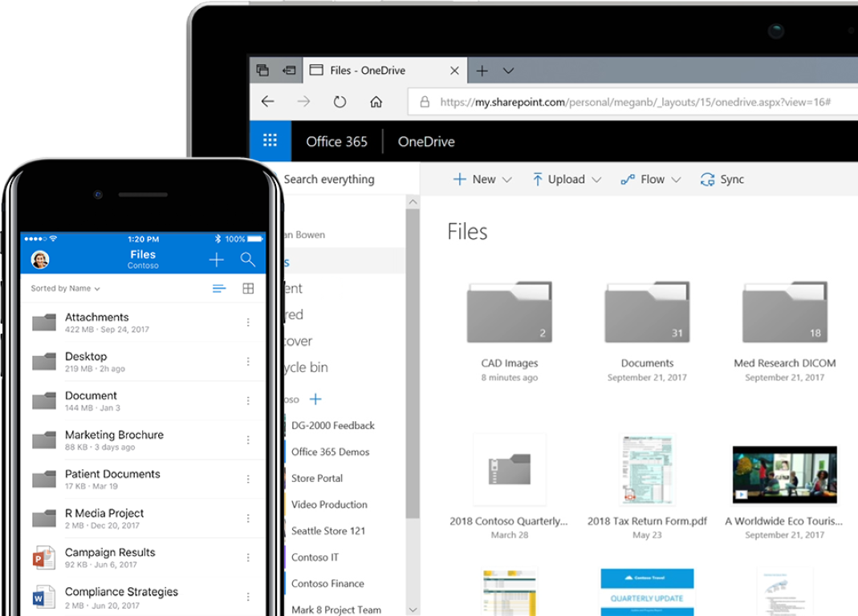Open the Office 365 app launcher waffle
Image resolution: width=858 pixels, height=616 pixels.
pos(270,141)
